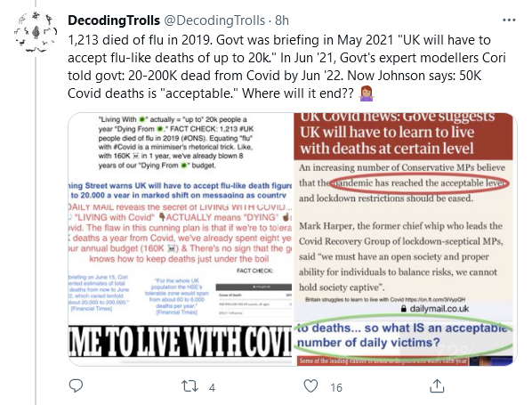Click the reply speech bubble icon
Image resolution: width=532 pixels, height=405 pixels.
pyautogui.click(x=76, y=385)
